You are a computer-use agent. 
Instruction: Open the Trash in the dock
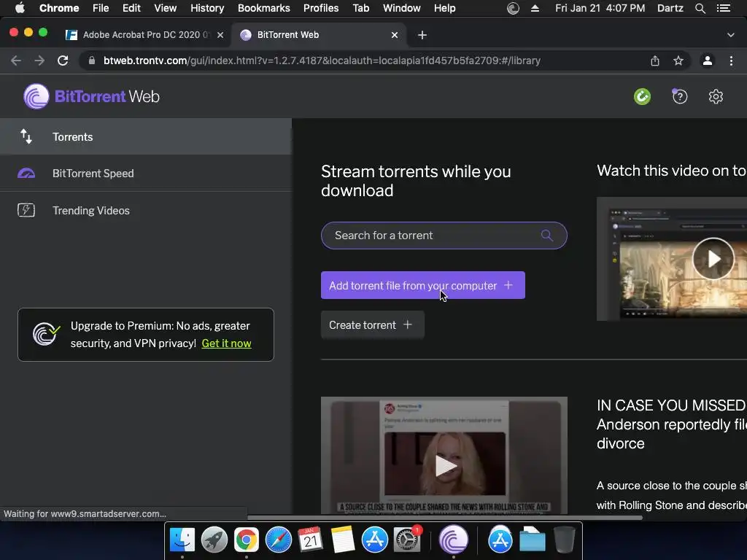pyautogui.click(x=565, y=540)
